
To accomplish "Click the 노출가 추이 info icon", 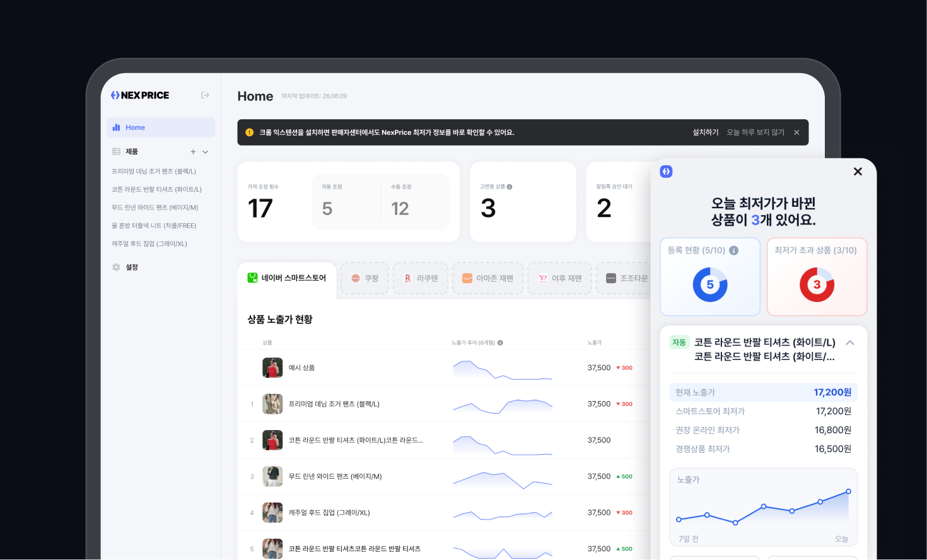I will 500,343.
